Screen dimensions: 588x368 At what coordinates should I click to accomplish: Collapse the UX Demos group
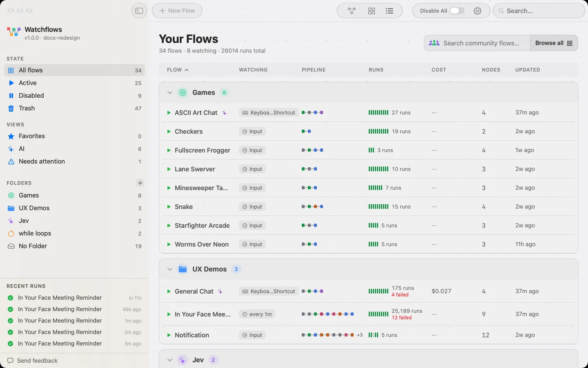(x=169, y=269)
